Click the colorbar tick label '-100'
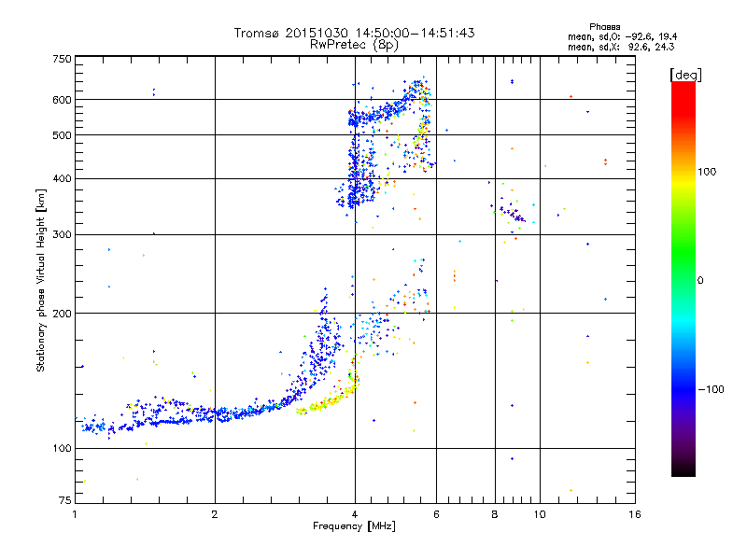The height and width of the screenshot is (560, 747). [x=711, y=389]
